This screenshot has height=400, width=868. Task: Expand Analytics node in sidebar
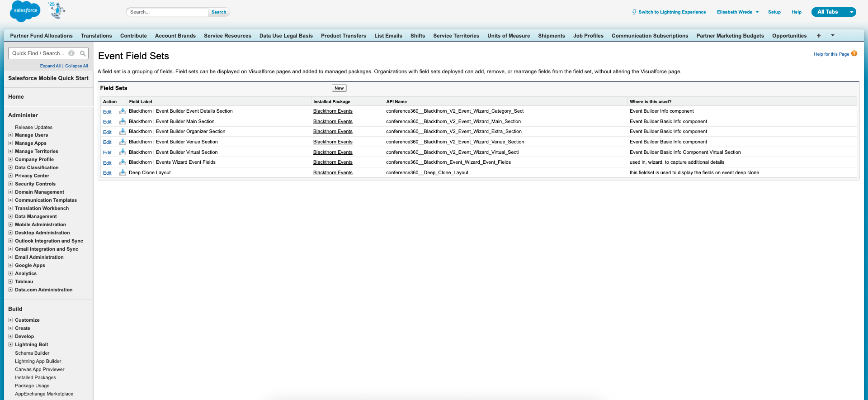point(10,273)
